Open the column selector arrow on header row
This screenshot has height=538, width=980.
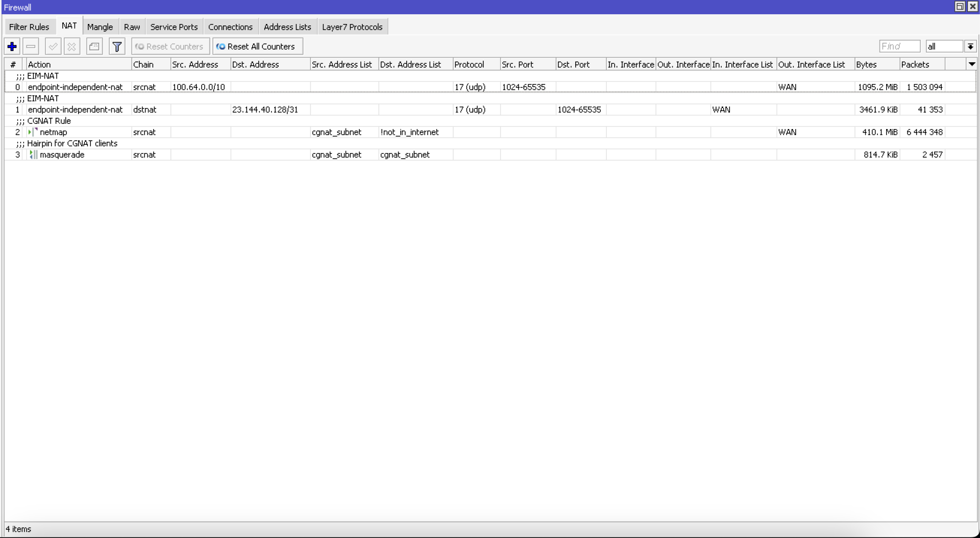[972, 64]
